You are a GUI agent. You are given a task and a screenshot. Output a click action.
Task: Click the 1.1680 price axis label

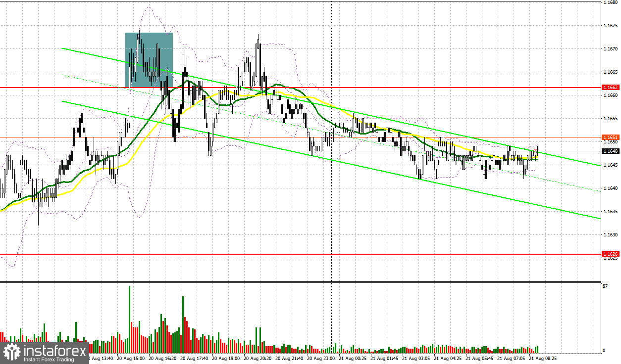(610, 2)
